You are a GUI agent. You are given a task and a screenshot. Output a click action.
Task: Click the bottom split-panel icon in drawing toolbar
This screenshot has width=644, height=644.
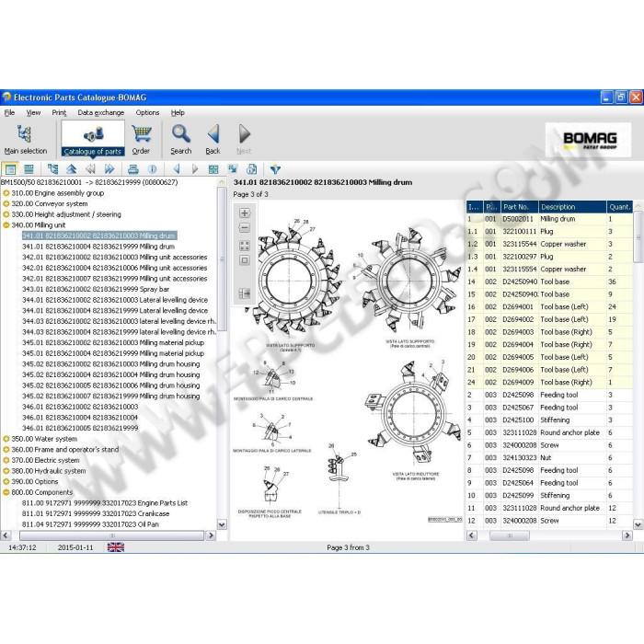tap(245, 293)
